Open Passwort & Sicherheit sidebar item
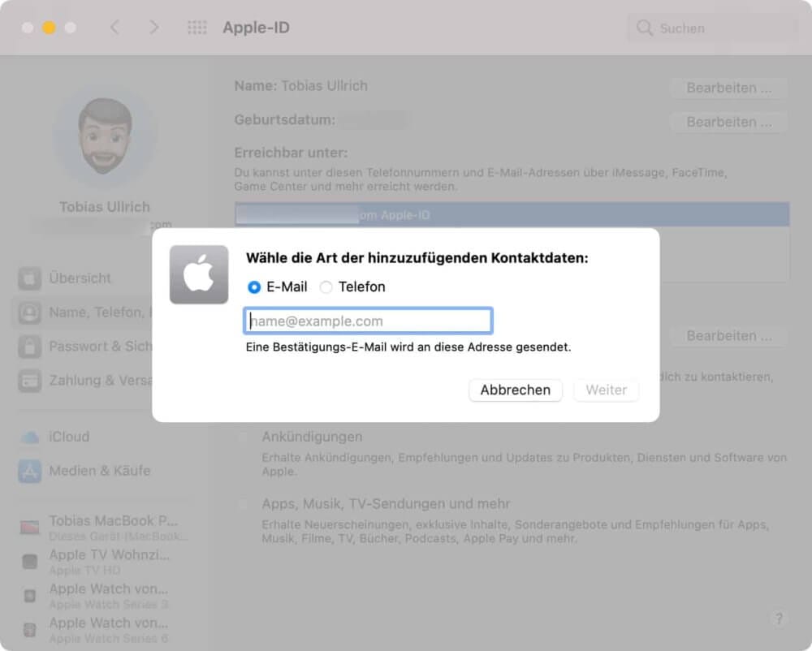 [x=84, y=347]
